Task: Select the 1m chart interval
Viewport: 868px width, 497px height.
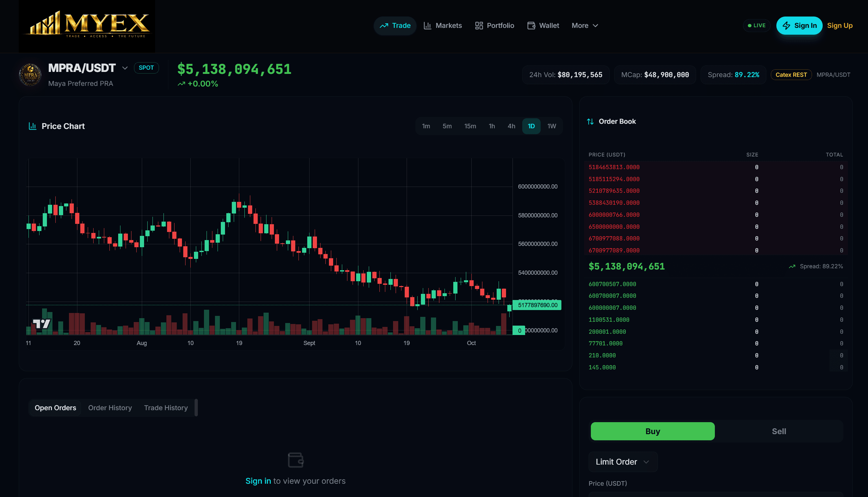Action: [426, 126]
